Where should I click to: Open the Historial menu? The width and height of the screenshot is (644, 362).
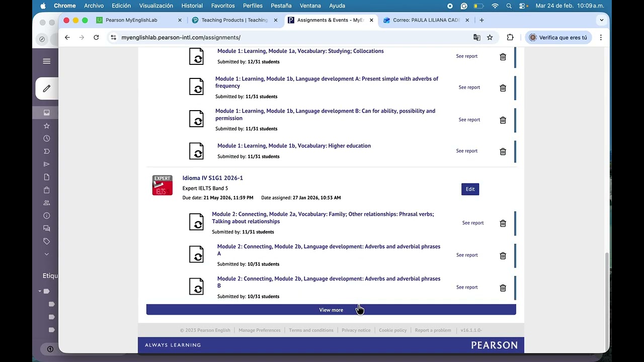coord(192,6)
